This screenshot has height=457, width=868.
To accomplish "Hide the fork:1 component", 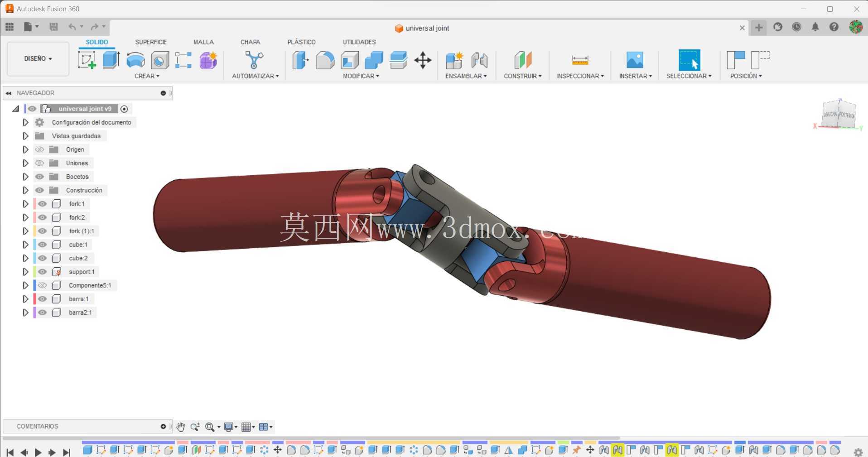I will coord(42,204).
